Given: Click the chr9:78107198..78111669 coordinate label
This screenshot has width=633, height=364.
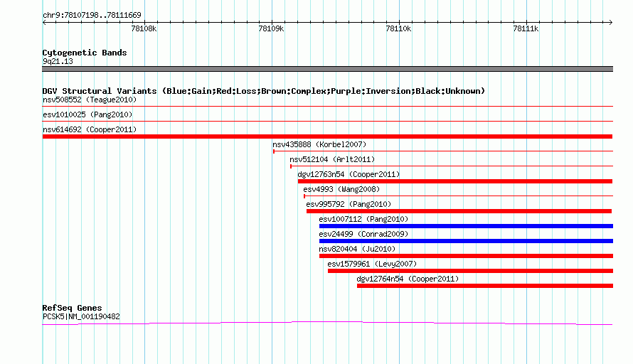Looking at the screenshot, I should pos(92,15).
